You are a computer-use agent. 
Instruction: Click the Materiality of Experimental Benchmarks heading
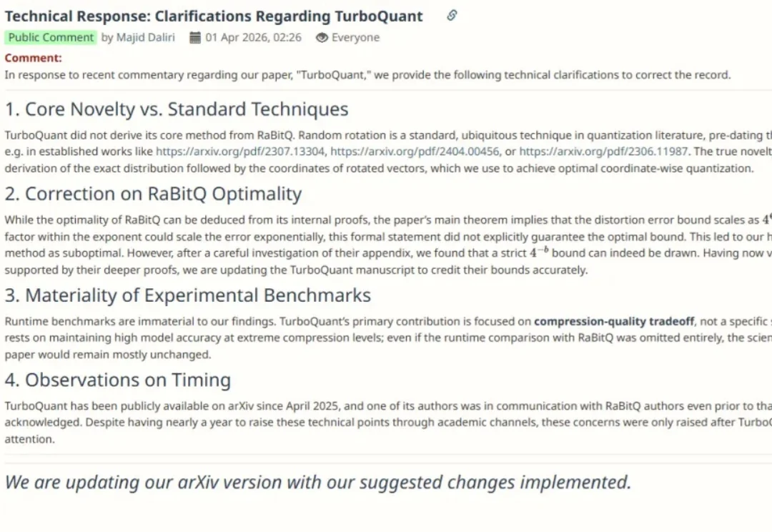(x=187, y=295)
